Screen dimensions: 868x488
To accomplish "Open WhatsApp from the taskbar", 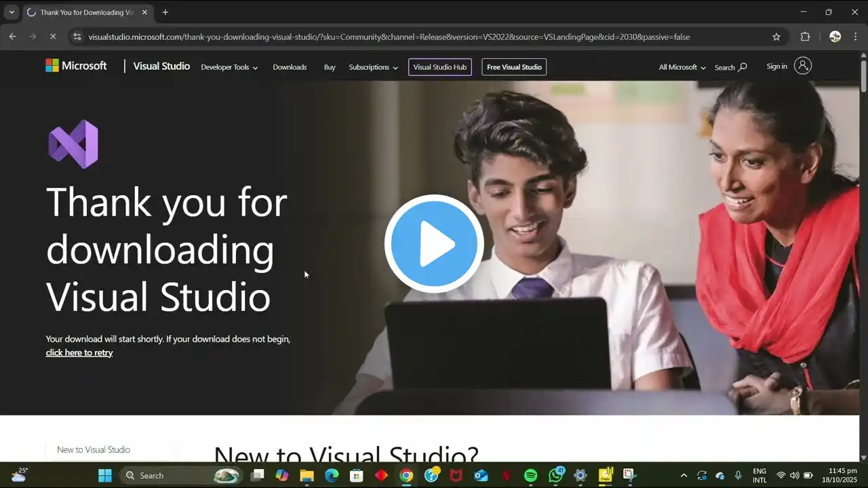I will [x=556, y=475].
